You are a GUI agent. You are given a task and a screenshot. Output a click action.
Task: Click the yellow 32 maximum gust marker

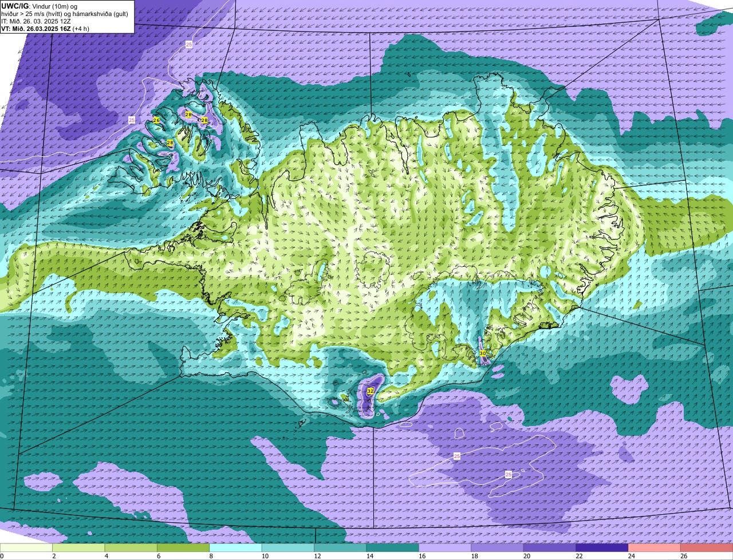371,391
